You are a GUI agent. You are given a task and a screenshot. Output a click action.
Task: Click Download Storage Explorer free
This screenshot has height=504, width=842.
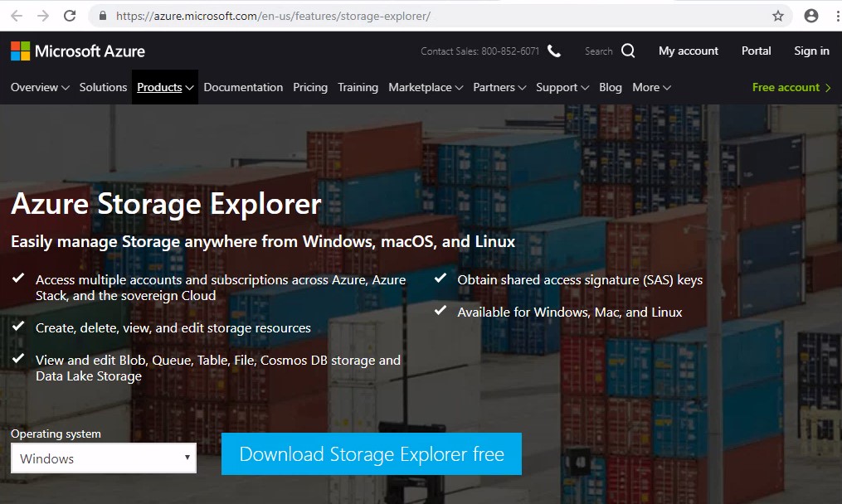coord(371,454)
